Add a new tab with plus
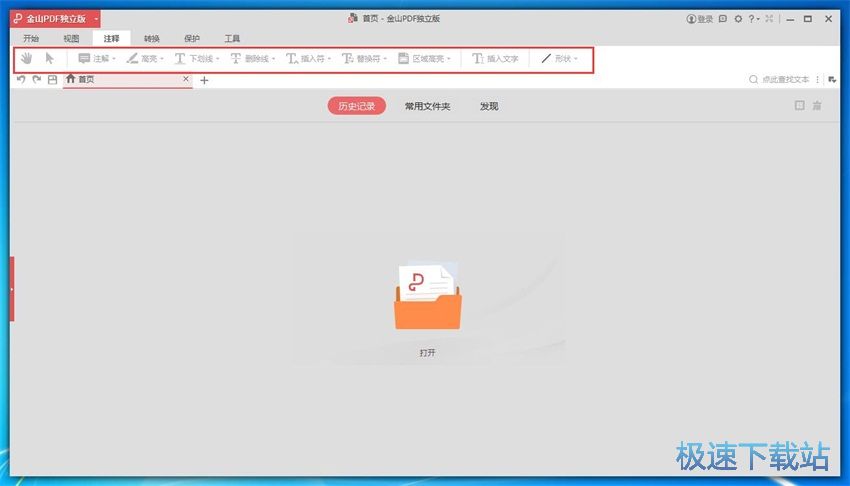The image size is (850, 486). click(x=204, y=80)
